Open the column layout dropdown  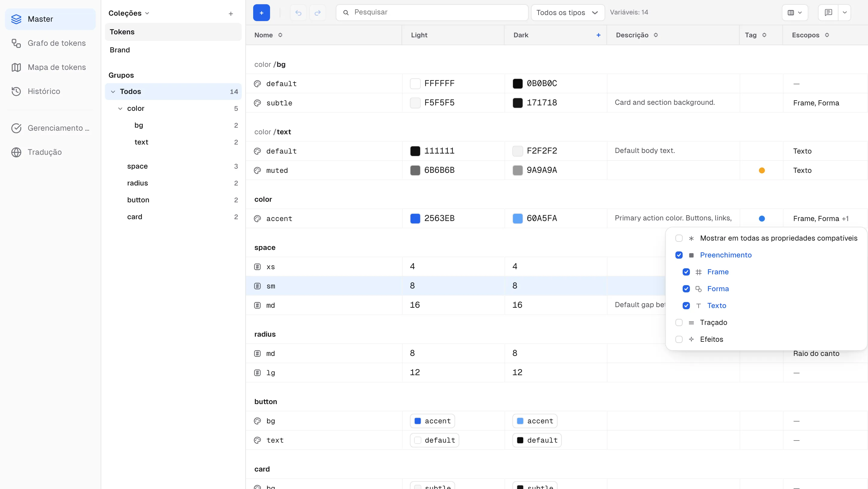[795, 13]
